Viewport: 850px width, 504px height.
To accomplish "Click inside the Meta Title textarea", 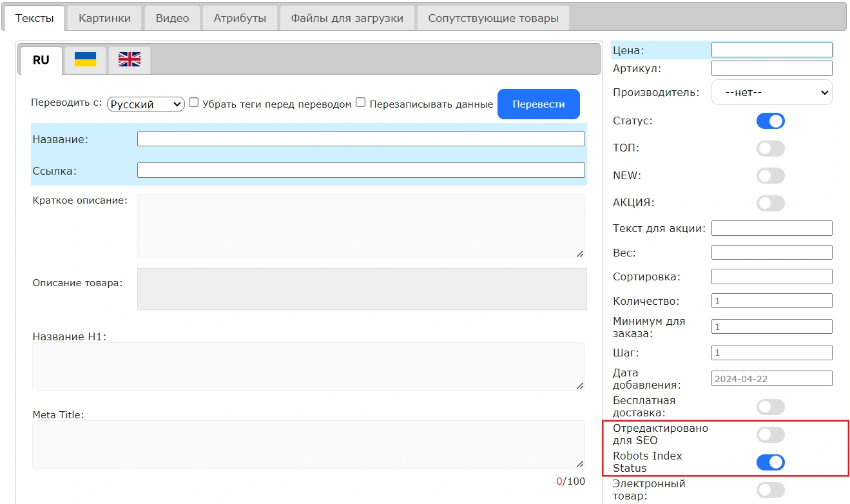I will [309, 445].
